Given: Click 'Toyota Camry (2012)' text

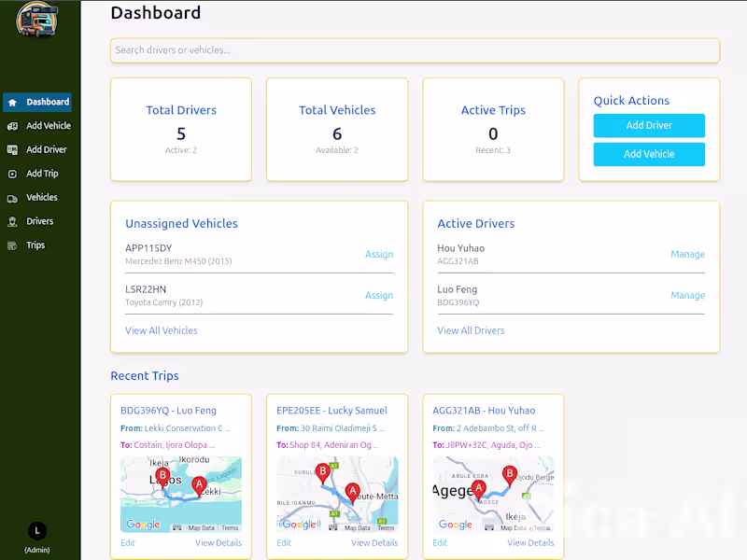Looking at the screenshot, I should [164, 302].
